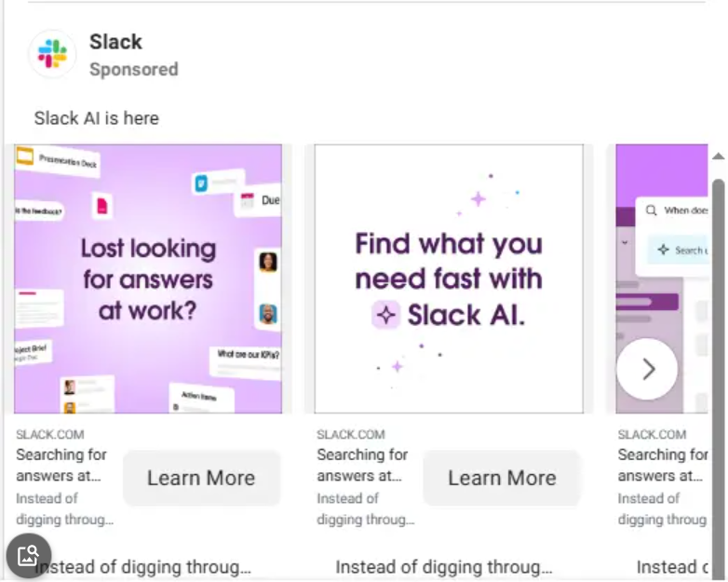Click the vertical scrollbar thumb
728x582 pixels.
click(x=719, y=377)
